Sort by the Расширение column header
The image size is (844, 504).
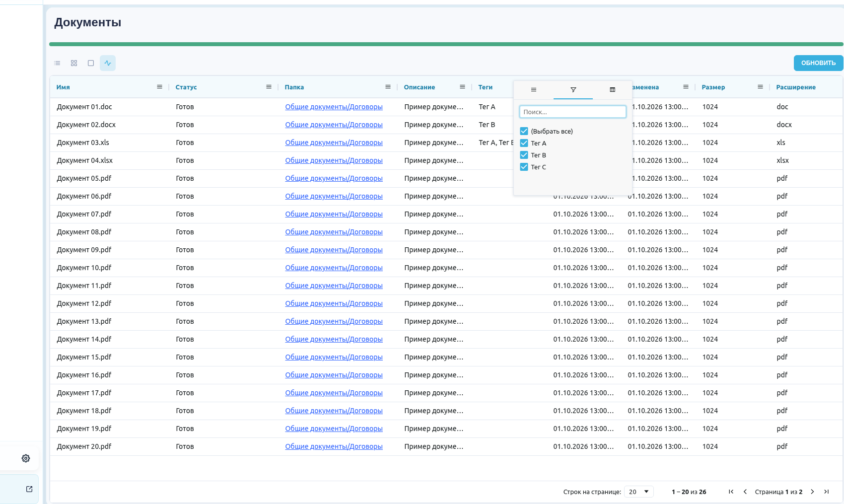point(796,87)
